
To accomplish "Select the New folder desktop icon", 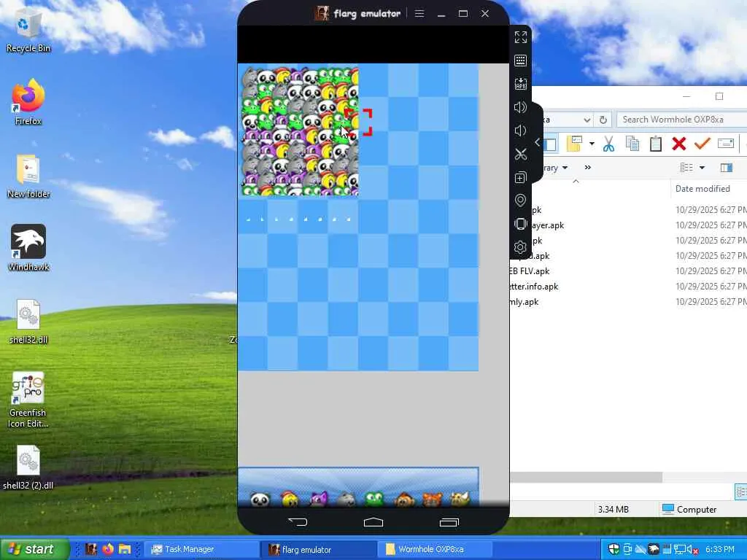I will [x=28, y=176].
